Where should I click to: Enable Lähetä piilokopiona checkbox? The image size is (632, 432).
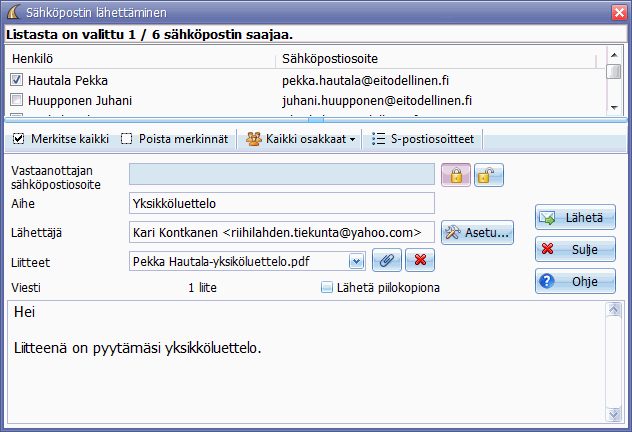pyautogui.click(x=327, y=288)
